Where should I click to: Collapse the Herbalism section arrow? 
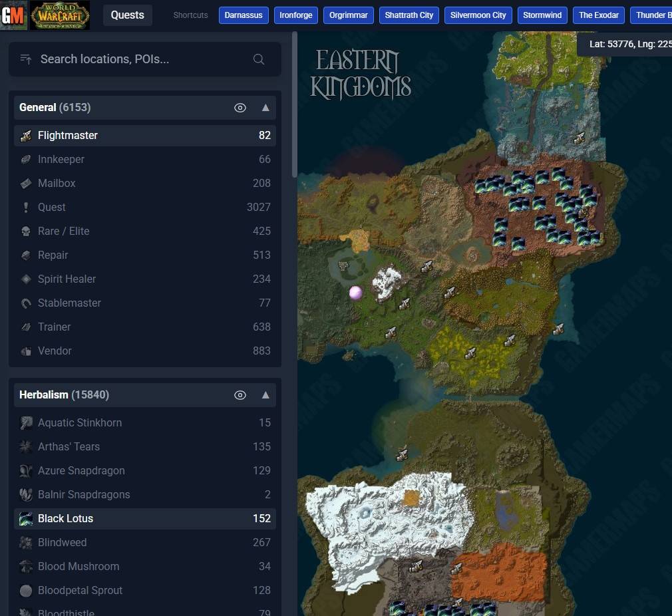pos(265,395)
